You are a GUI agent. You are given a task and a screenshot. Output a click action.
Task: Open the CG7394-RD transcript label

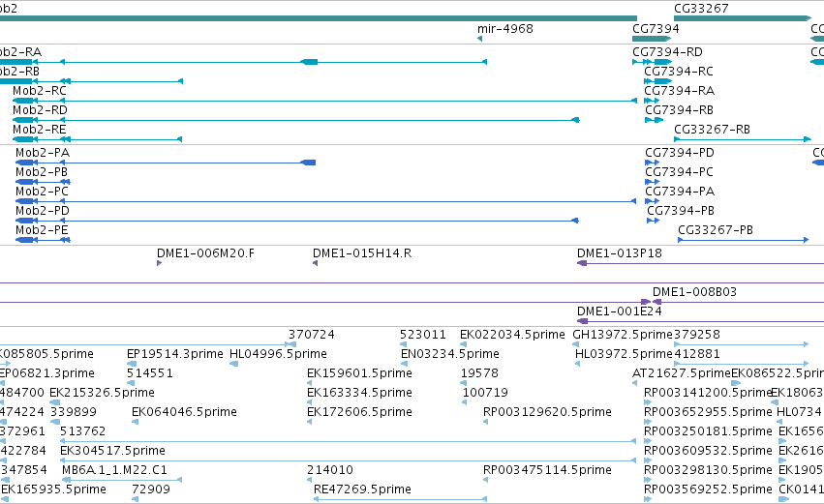(x=667, y=52)
